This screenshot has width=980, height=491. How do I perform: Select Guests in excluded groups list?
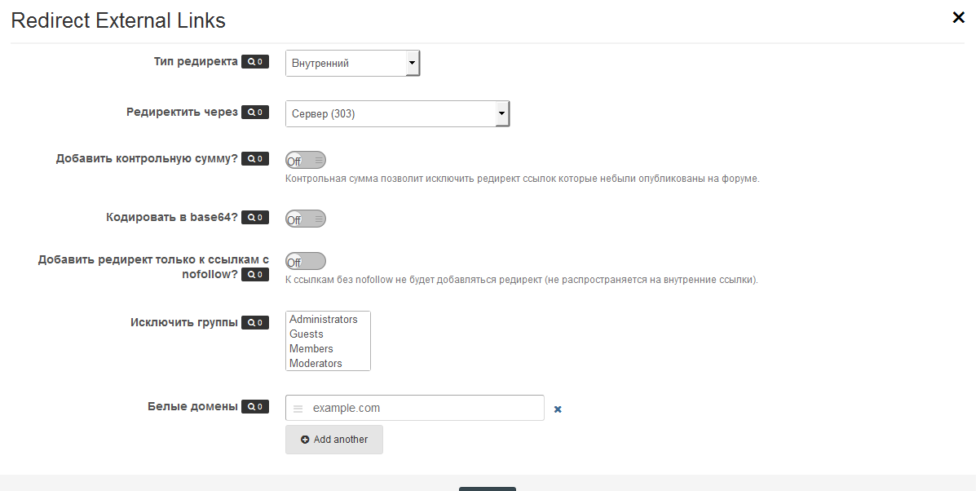(307, 334)
